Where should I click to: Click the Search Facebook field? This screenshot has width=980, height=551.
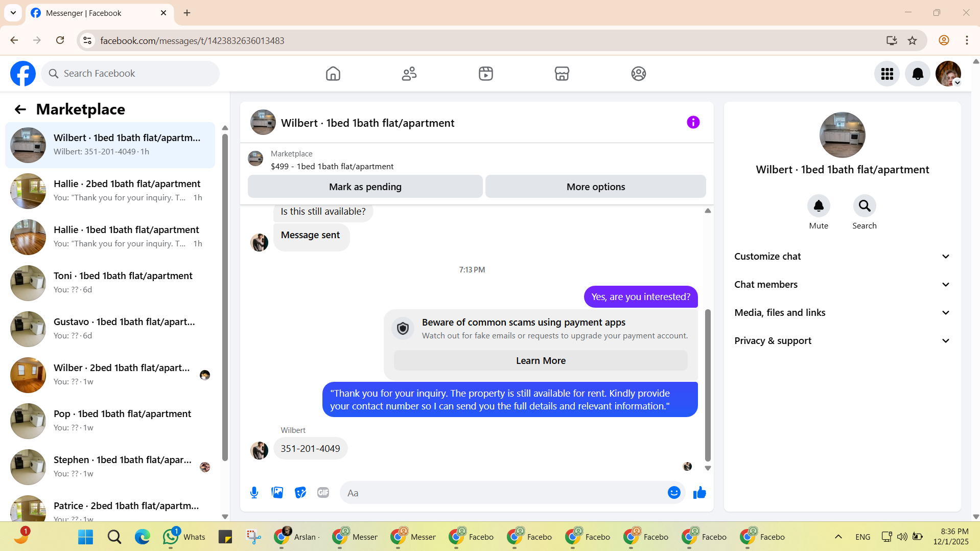pyautogui.click(x=130, y=74)
